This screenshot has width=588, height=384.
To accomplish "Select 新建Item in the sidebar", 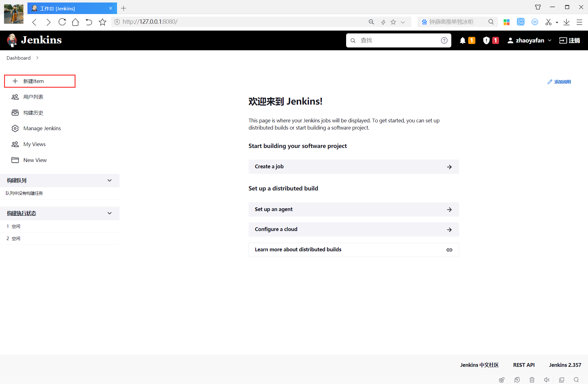I will [40, 81].
